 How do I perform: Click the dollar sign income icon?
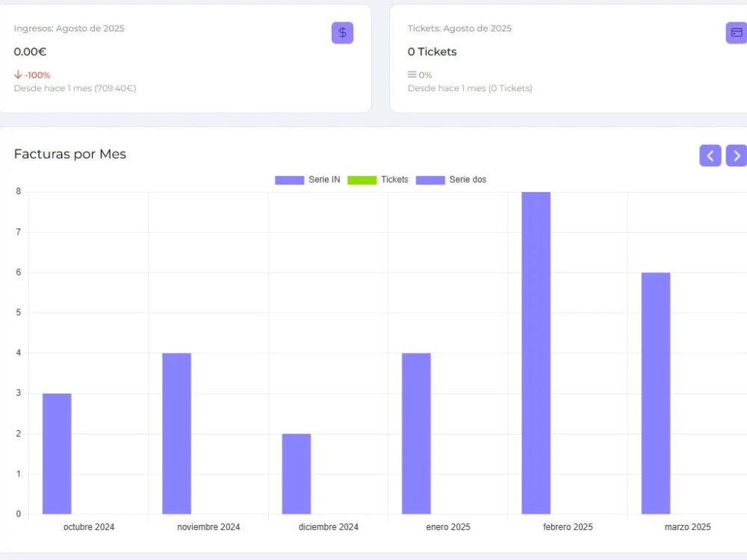342,33
